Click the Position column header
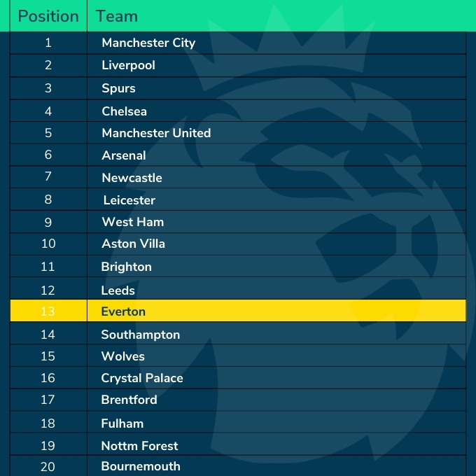The image size is (476, 476). [48, 16]
